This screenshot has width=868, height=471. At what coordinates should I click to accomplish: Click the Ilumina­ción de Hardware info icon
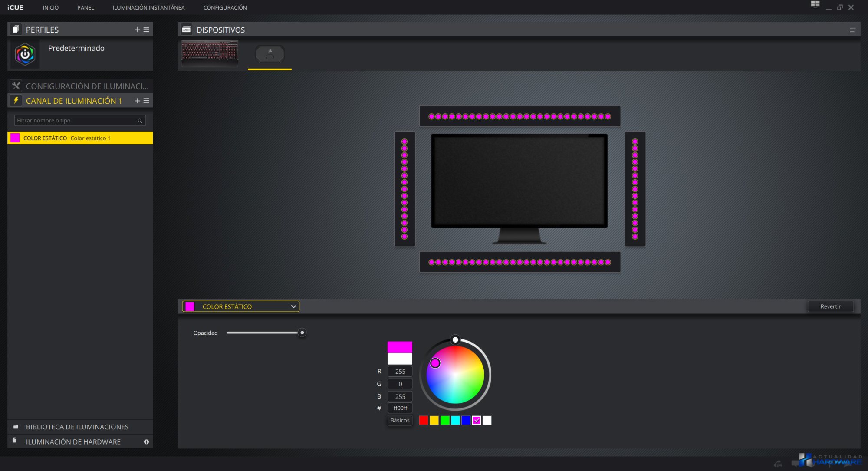pos(146,442)
